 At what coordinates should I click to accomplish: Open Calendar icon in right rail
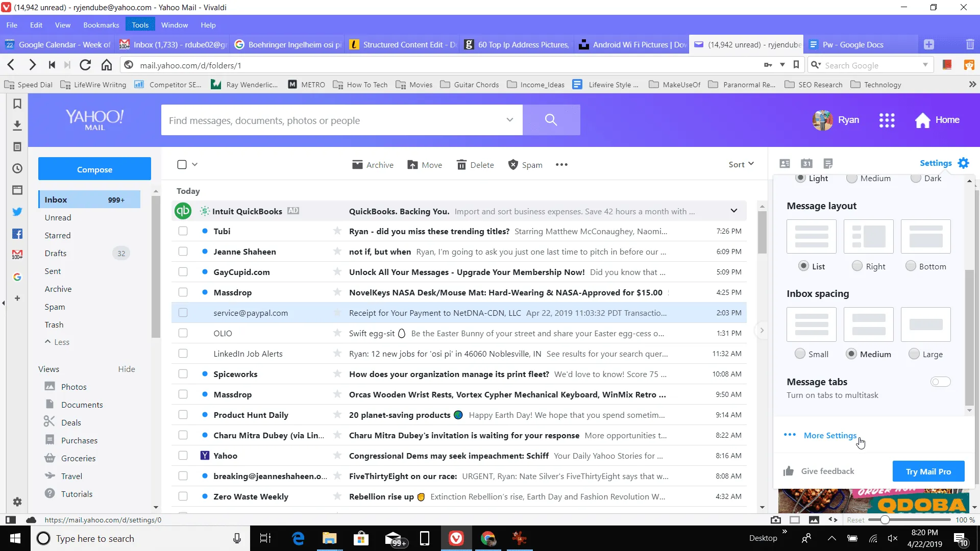pyautogui.click(x=806, y=164)
